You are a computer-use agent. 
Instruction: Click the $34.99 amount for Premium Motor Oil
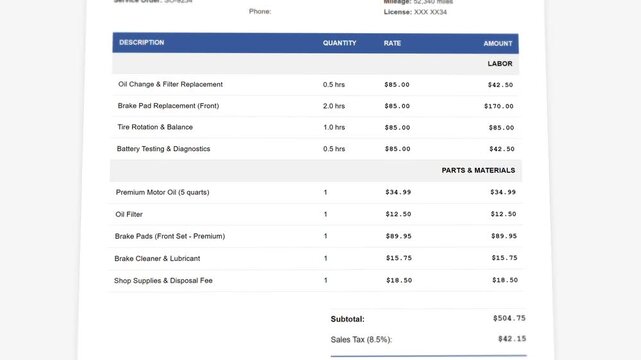(503, 192)
